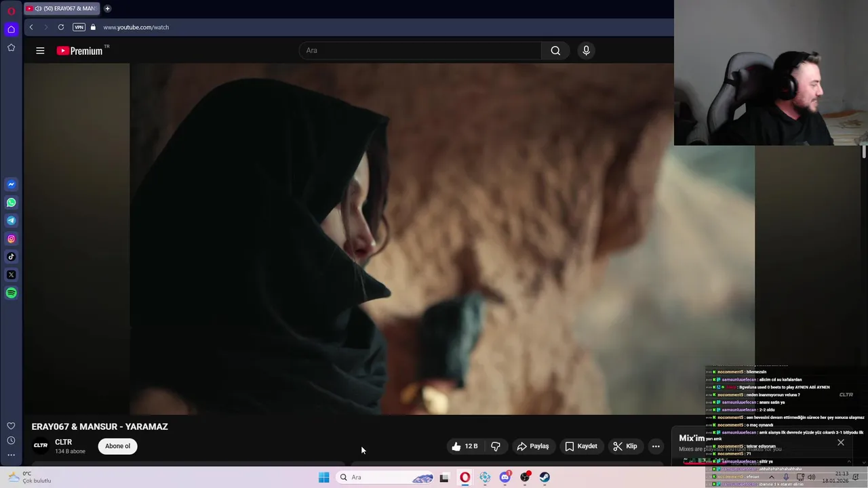Reload the YouTube page
Viewport: 868px width, 488px height.
click(x=61, y=27)
